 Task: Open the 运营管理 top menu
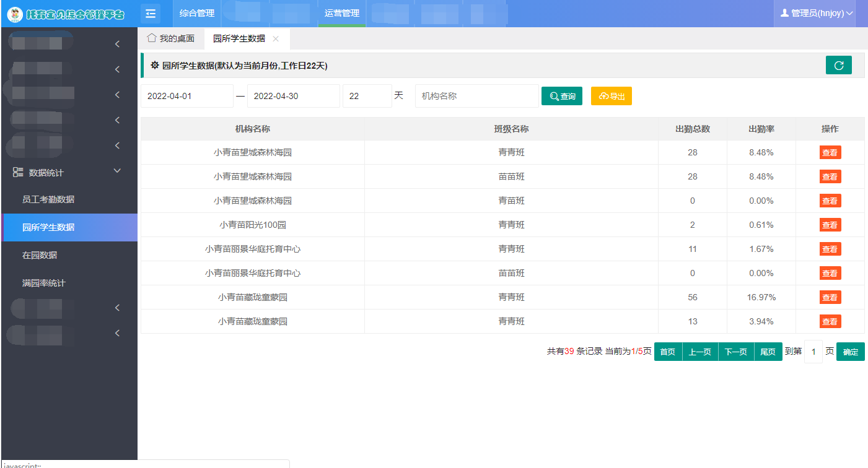point(342,13)
